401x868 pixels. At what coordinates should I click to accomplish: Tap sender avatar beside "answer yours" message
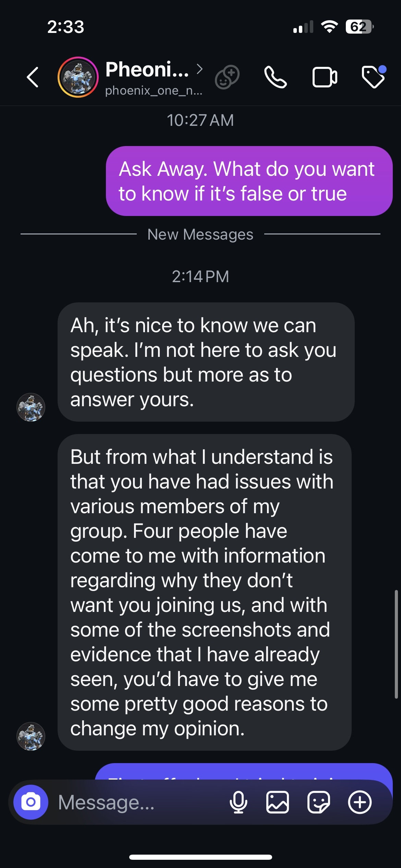click(x=31, y=407)
